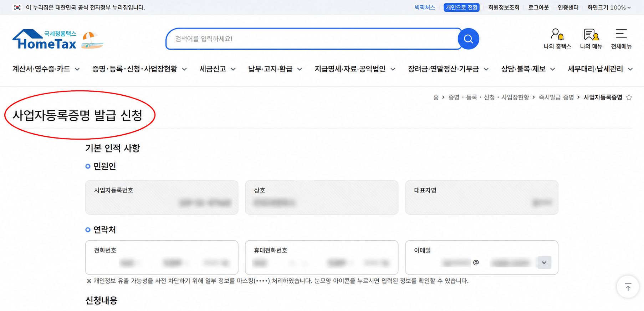Click the search magnifier button
The width and height of the screenshot is (644, 311).
coord(468,39)
